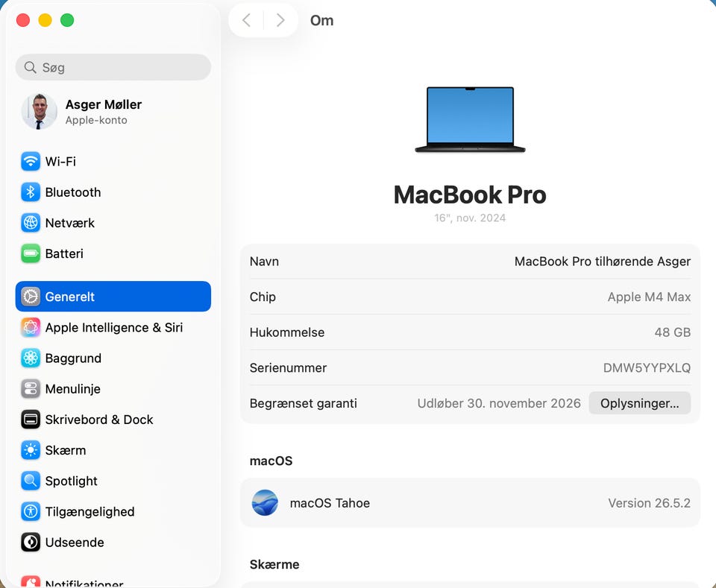
Task: Click the Oplysninger... warranty button
Action: [639, 403]
